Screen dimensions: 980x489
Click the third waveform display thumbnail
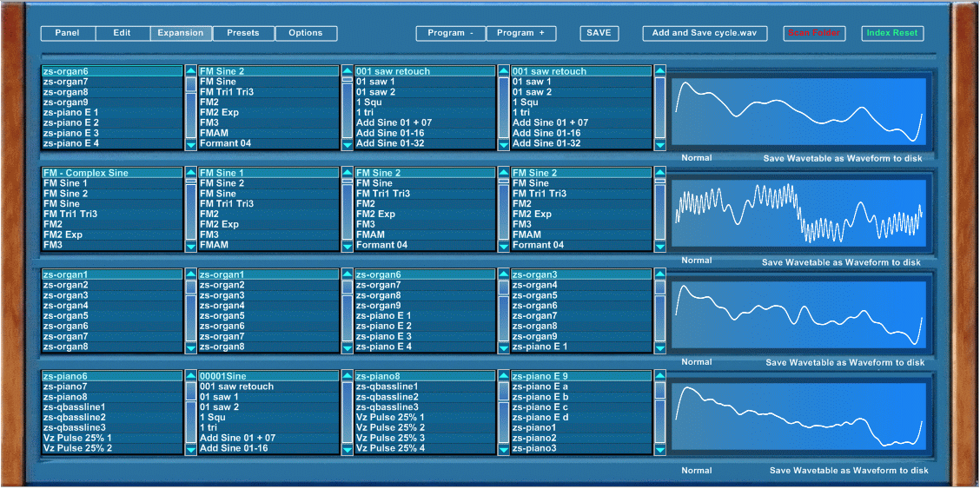coord(798,314)
